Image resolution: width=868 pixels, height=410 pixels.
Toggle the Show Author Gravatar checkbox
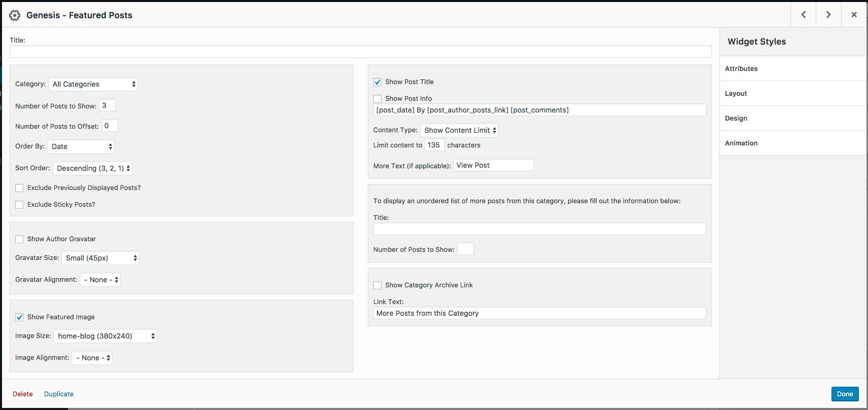point(19,239)
